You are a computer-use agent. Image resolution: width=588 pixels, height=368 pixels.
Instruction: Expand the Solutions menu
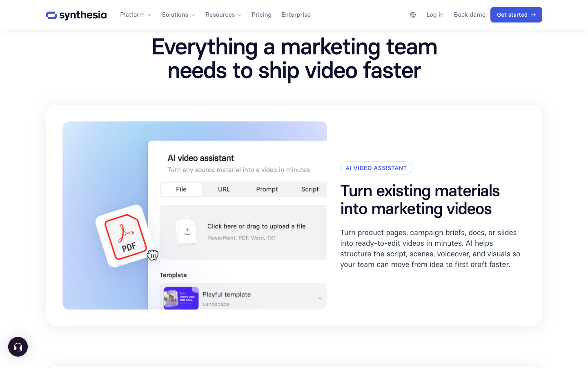178,15
